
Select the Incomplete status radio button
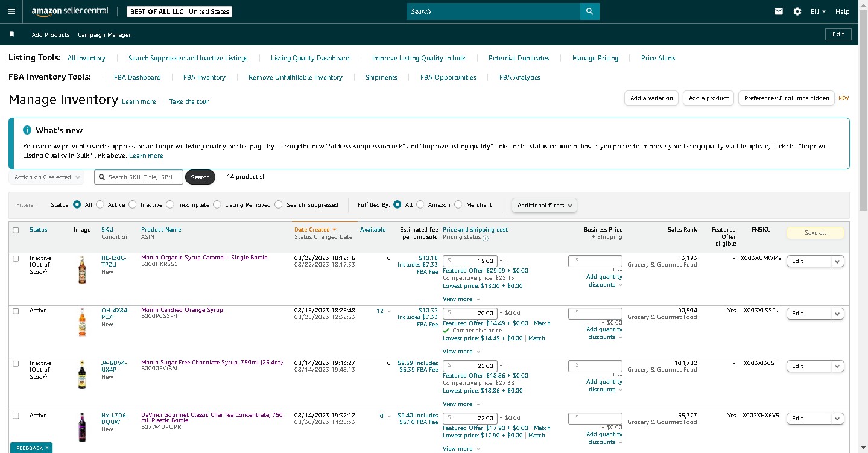click(x=170, y=204)
